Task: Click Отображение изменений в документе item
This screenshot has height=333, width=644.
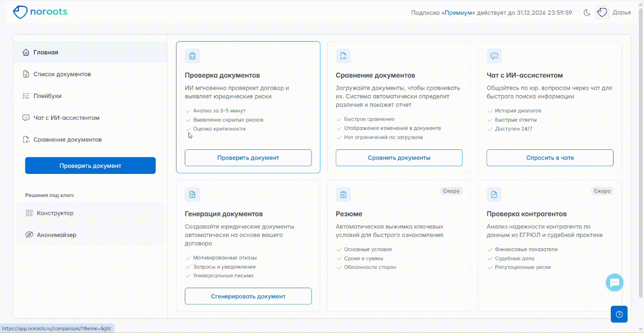Action: coord(392,128)
